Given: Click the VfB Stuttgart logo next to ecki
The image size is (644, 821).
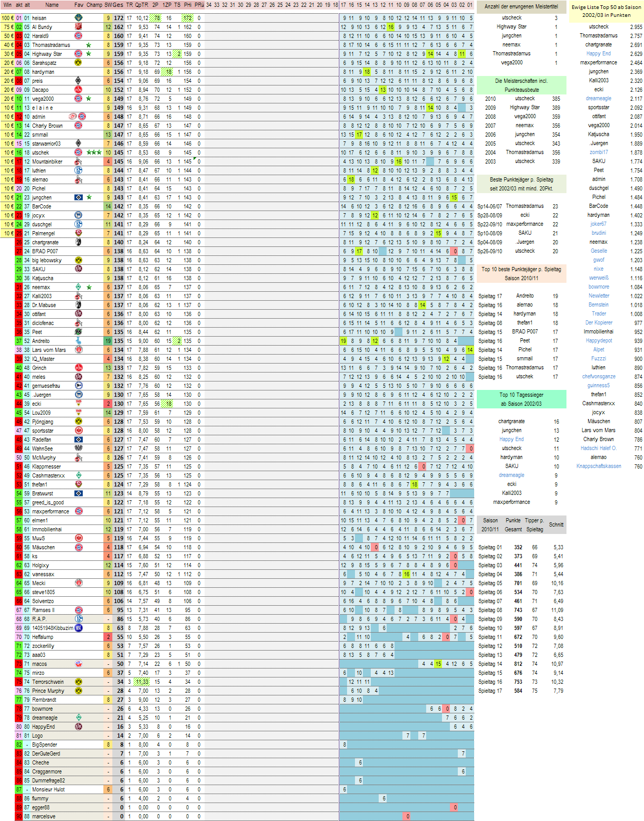Looking at the screenshot, I should [x=78, y=404].
